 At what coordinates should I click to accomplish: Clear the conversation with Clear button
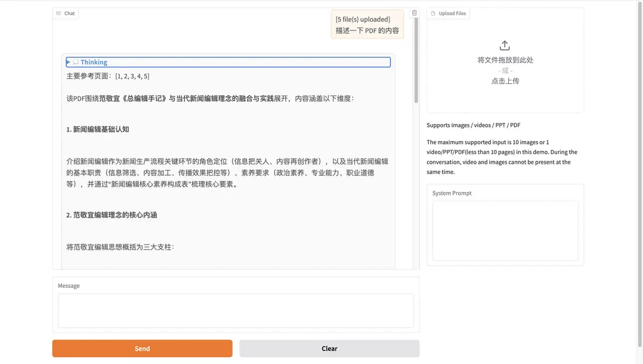pyautogui.click(x=329, y=348)
